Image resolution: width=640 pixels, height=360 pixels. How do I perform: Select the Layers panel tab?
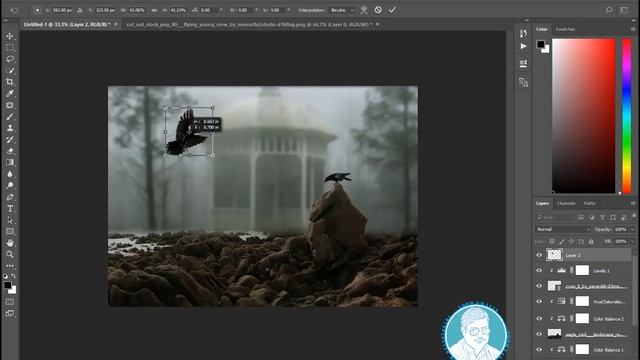542,203
